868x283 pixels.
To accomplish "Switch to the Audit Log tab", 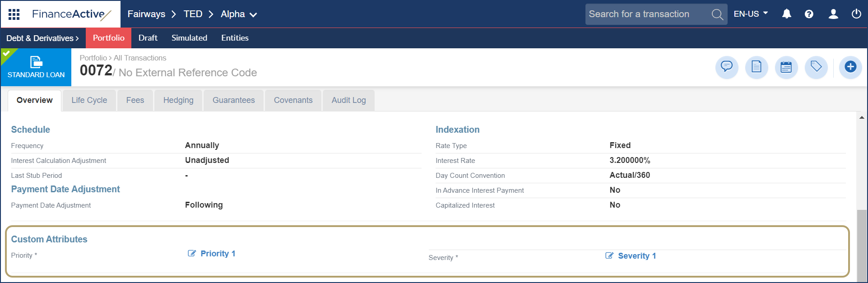I will 348,100.
